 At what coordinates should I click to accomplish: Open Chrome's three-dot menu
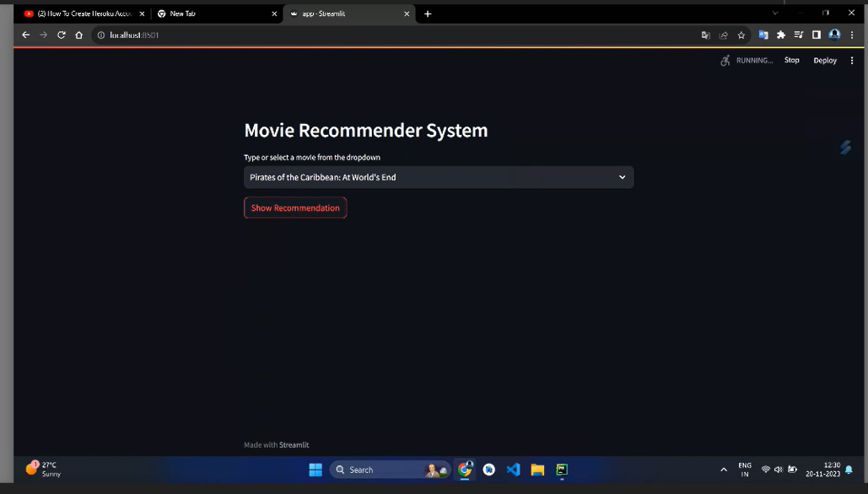(853, 35)
